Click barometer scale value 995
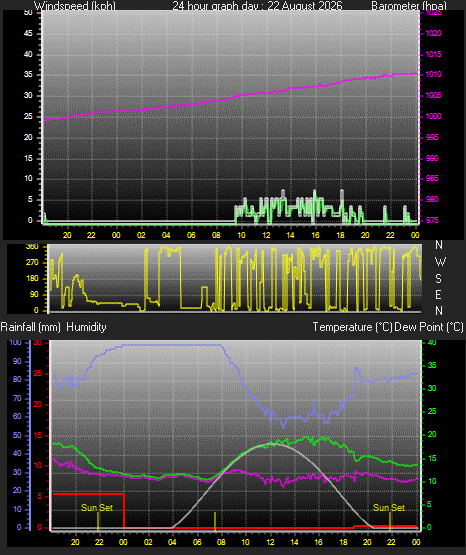466x555 pixels. [432, 137]
